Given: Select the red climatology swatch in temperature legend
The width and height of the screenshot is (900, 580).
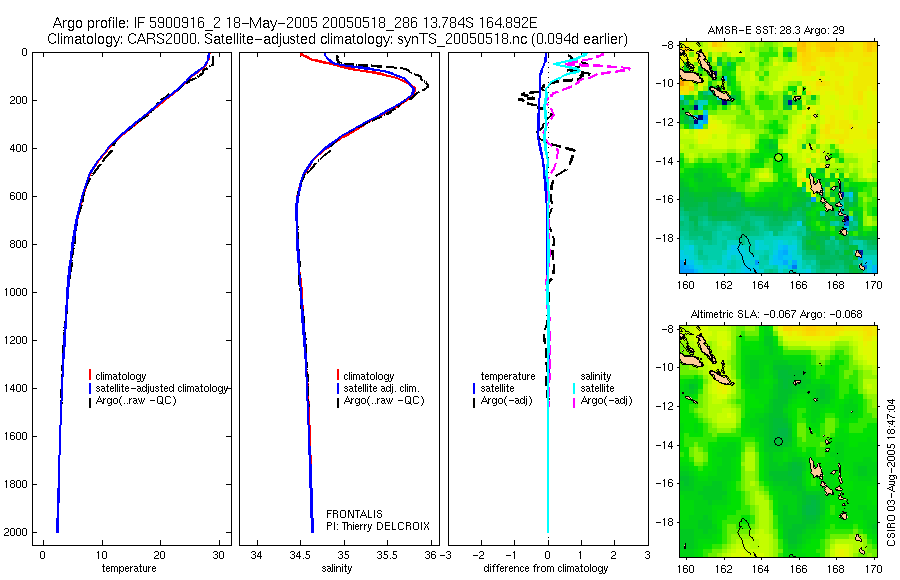Looking at the screenshot, I should 90,375.
